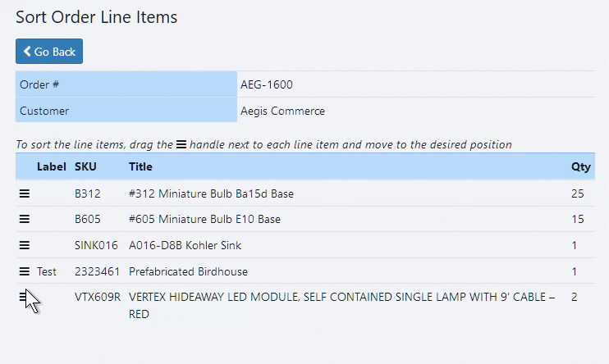Click the Label column header
The width and height of the screenshot is (609, 364).
point(51,166)
